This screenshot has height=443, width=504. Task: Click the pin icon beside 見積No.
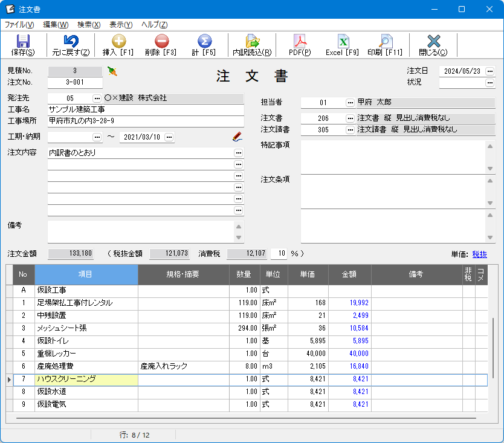(112, 71)
